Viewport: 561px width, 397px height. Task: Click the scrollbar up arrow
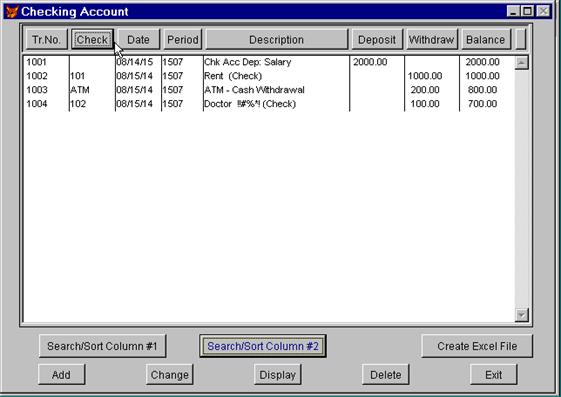coord(522,63)
